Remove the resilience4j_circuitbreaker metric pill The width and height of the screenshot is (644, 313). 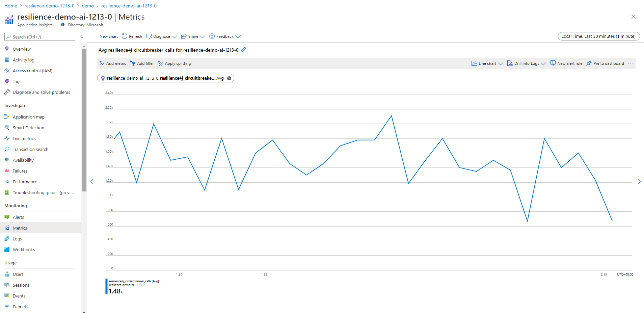click(x=229, y=78)
